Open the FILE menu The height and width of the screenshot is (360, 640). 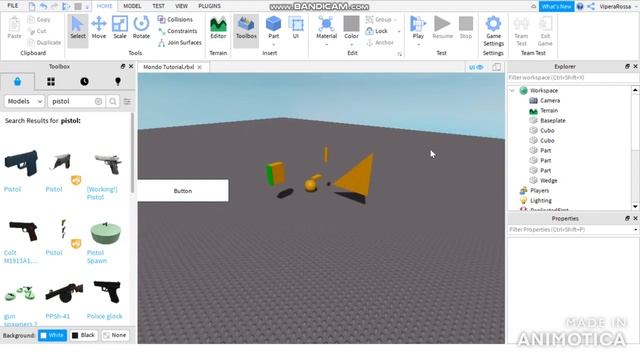[13, 6]
